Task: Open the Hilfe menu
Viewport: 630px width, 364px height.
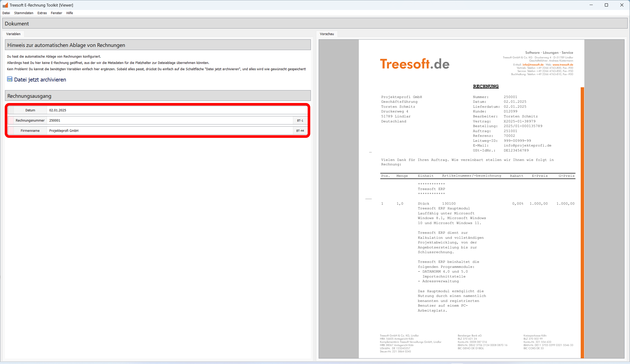Action: (70, 13)
